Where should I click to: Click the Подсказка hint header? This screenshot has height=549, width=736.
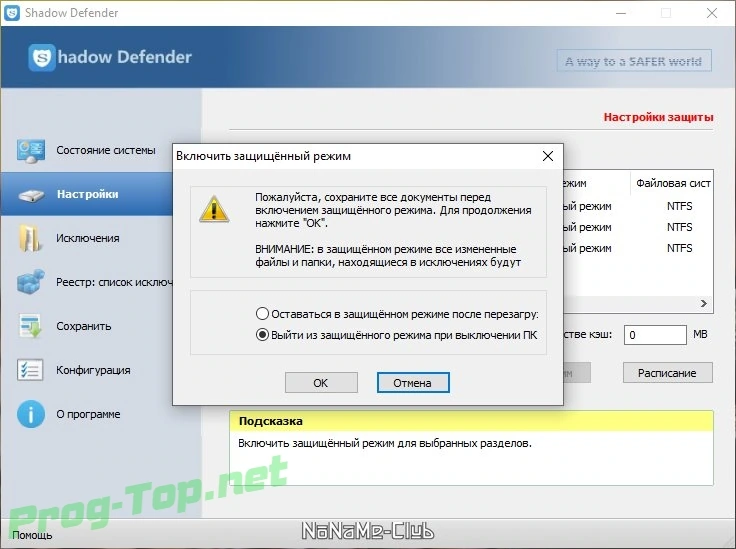point(471,421)
